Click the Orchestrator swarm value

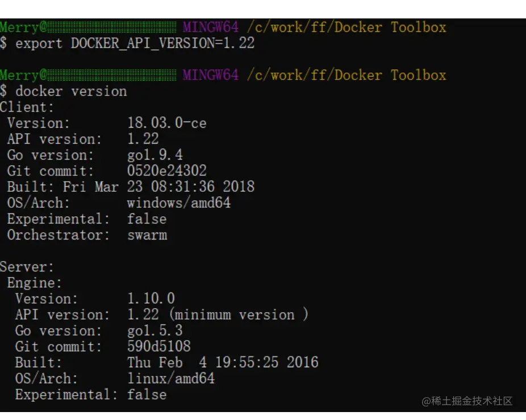point(147,235)
